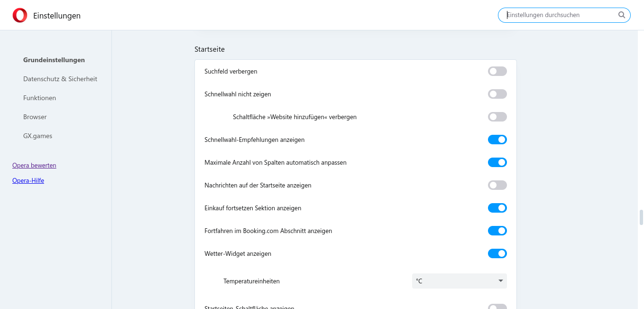This screenshot has height=309, width=644.
Task: Go to Funktionen settings section
Action: point(39,98)
